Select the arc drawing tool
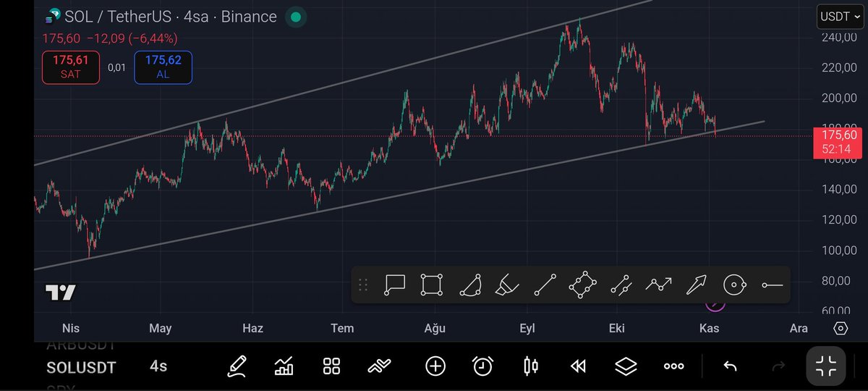 tap(470, 285)
